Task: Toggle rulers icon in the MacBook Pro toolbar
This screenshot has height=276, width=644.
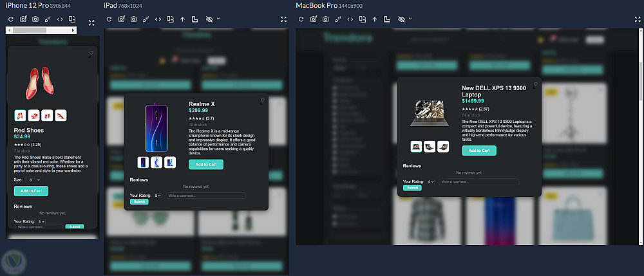Action: [x=387, y=19]
